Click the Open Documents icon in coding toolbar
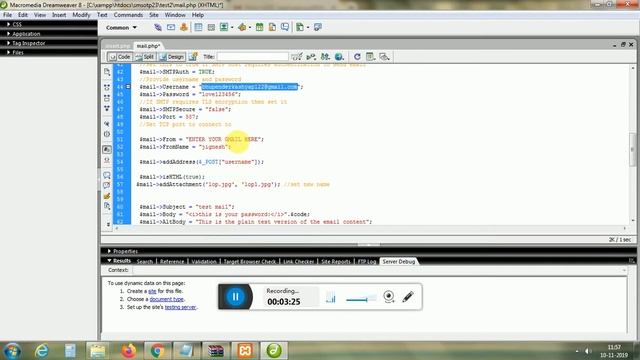640x360 pixels. 107,72
